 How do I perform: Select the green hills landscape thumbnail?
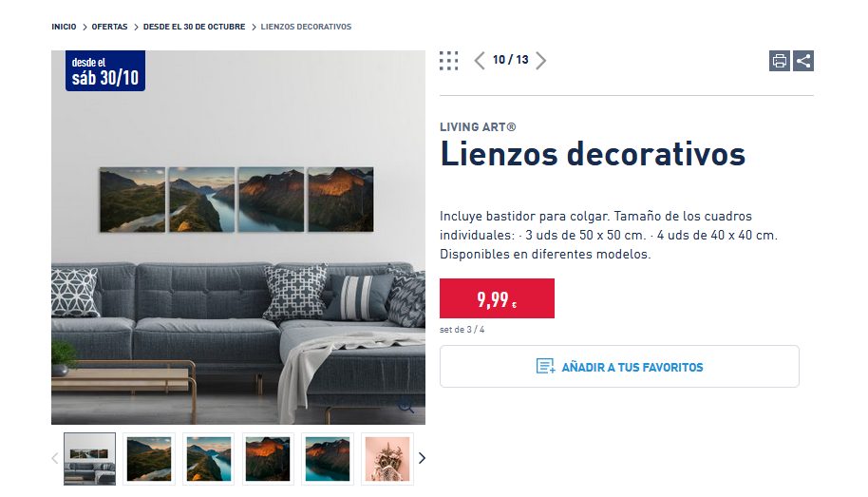point(149,459)
